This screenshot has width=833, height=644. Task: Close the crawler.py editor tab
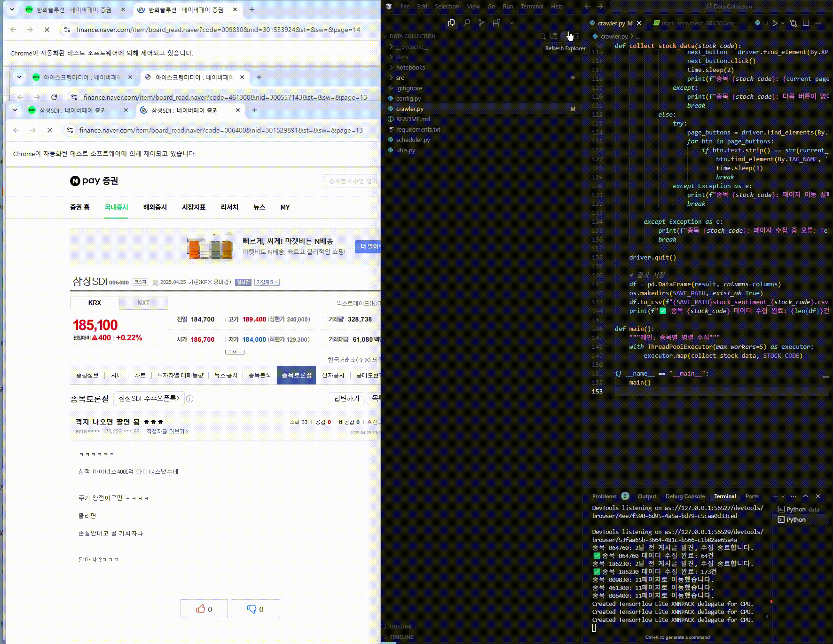click(x=639, y=23)
